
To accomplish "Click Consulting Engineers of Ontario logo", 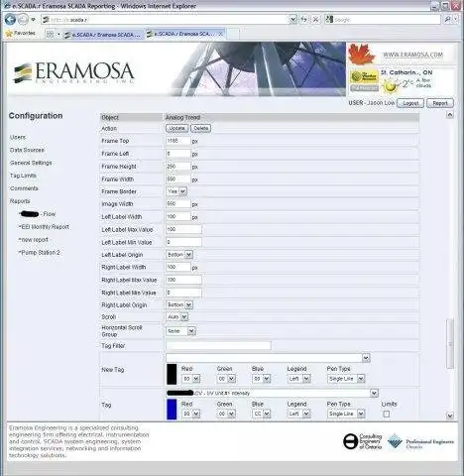I will [x=362, y=441].
